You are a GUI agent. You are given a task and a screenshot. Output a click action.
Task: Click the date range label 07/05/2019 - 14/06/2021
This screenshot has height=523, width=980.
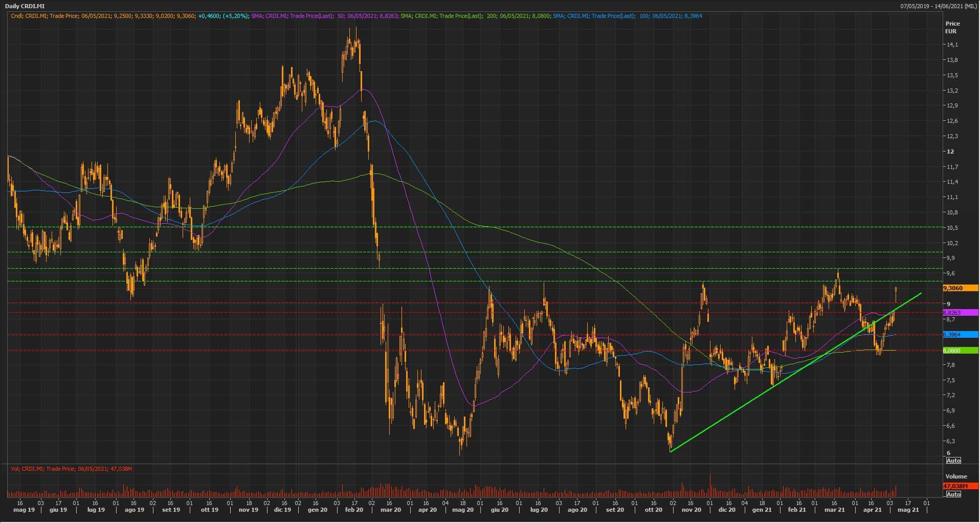(939, 6)
